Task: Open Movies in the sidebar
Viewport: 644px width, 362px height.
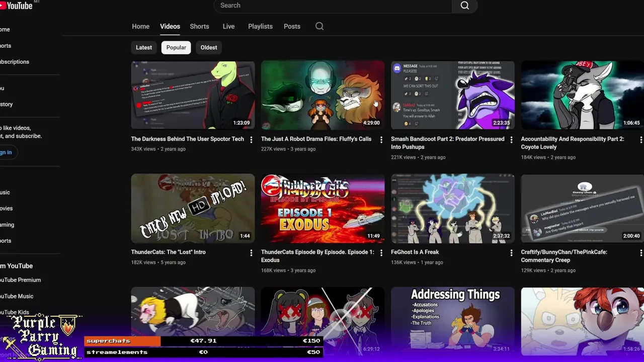Action: [7, 209]
